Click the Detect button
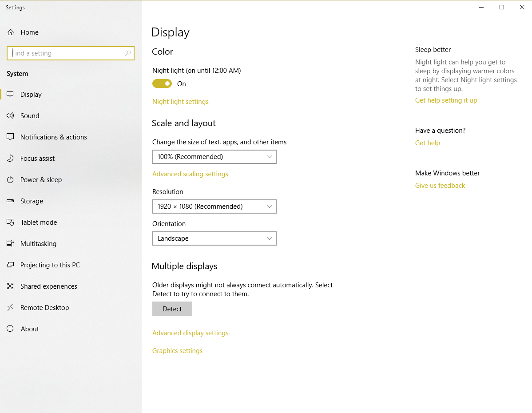This screenshot has width=532, height=413. (x=172, y=309)
